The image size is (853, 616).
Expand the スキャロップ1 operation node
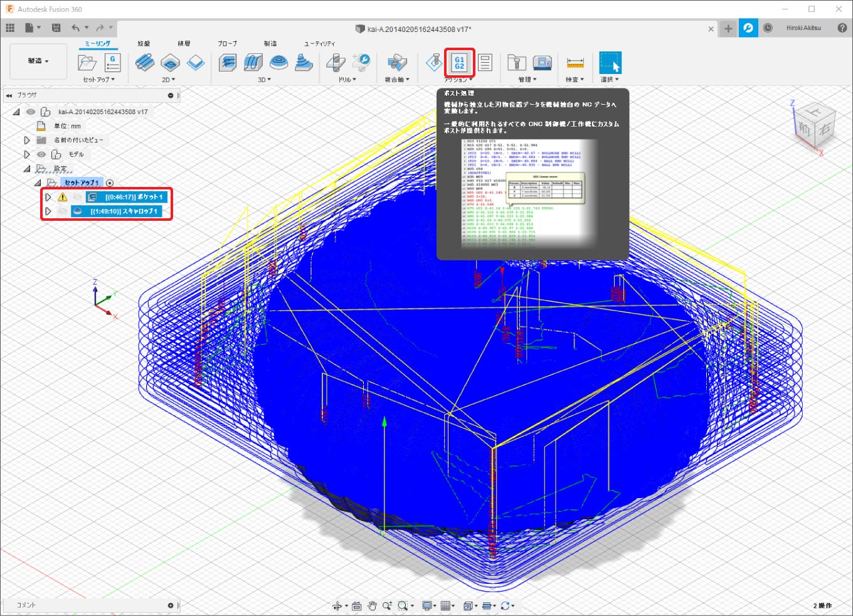coord(48,211)
